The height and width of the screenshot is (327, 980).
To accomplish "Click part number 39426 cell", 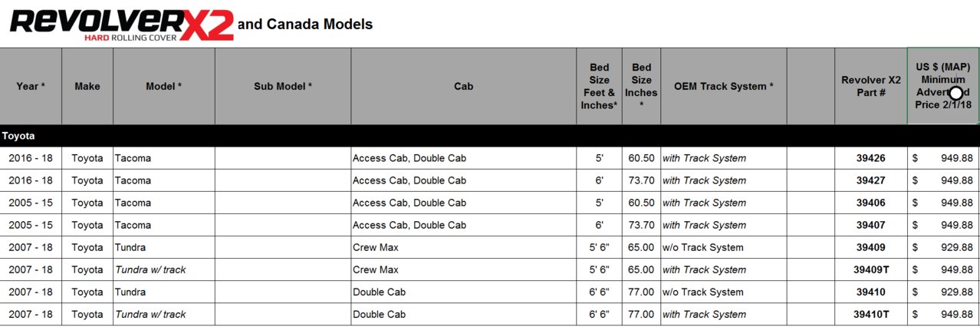I will [x=871, y=158].
